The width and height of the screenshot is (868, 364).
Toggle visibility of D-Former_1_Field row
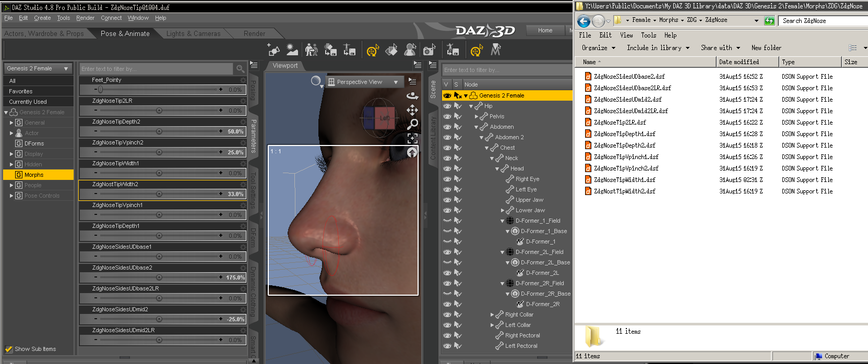coord(447,221)
